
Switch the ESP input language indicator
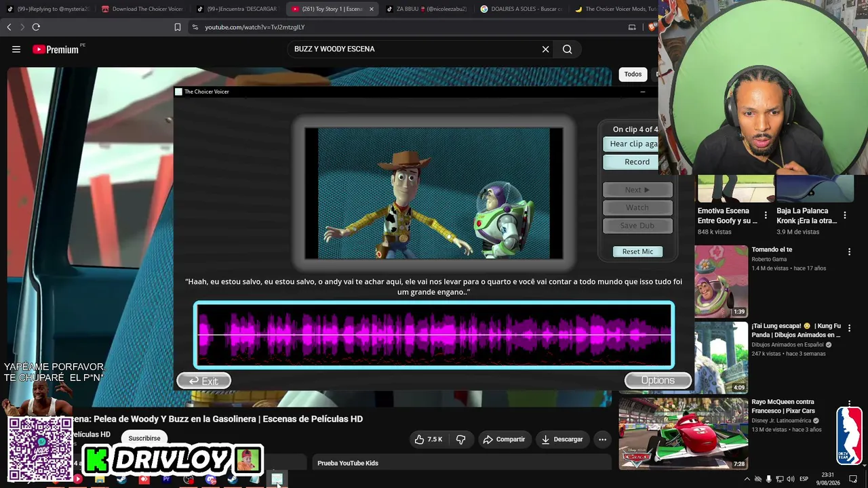click(x=804, y=479)
